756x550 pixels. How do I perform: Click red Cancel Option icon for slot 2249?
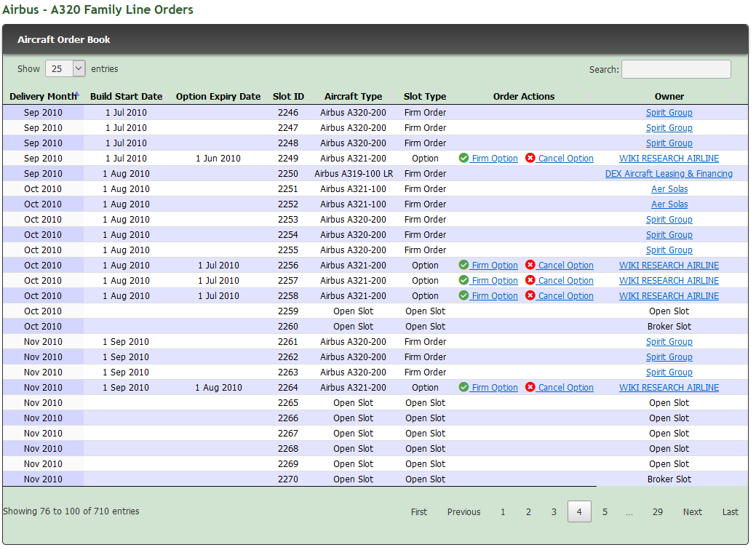[530, 158]
